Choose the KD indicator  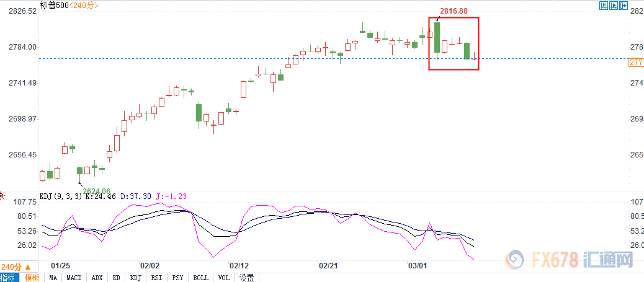[x=117, y=278]
